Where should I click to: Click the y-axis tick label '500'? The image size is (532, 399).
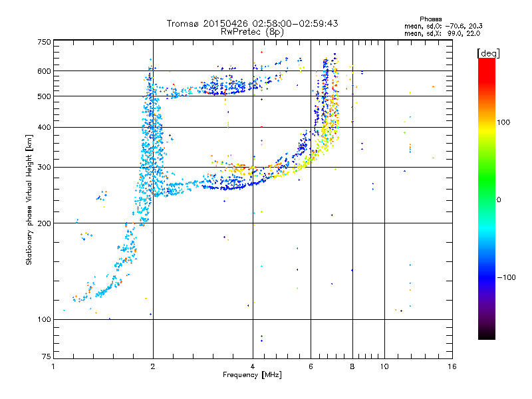click(x=44, y=96)
